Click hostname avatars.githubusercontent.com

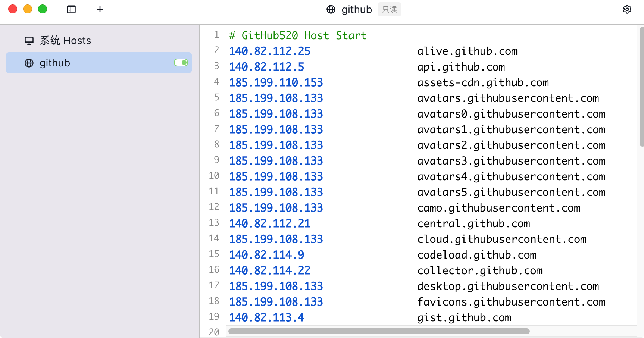click(508, 98)
